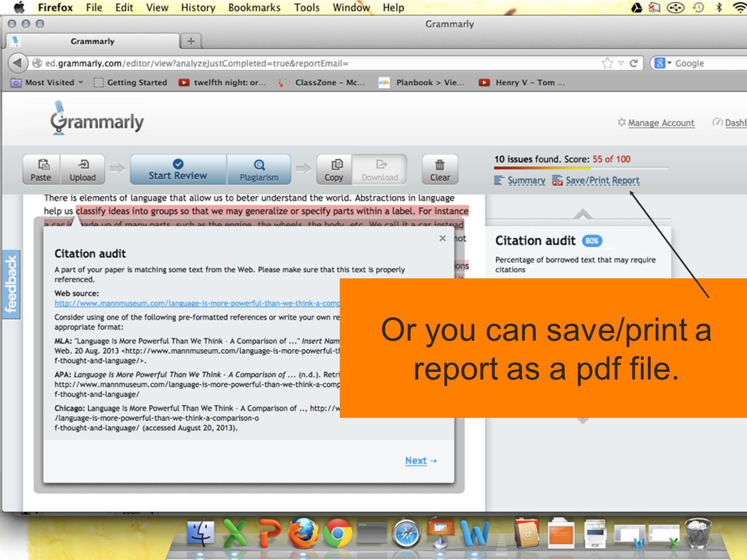The width and height of the screenshot is (747, 560).
Task: Reload the page
Action: tap(634, 63)
